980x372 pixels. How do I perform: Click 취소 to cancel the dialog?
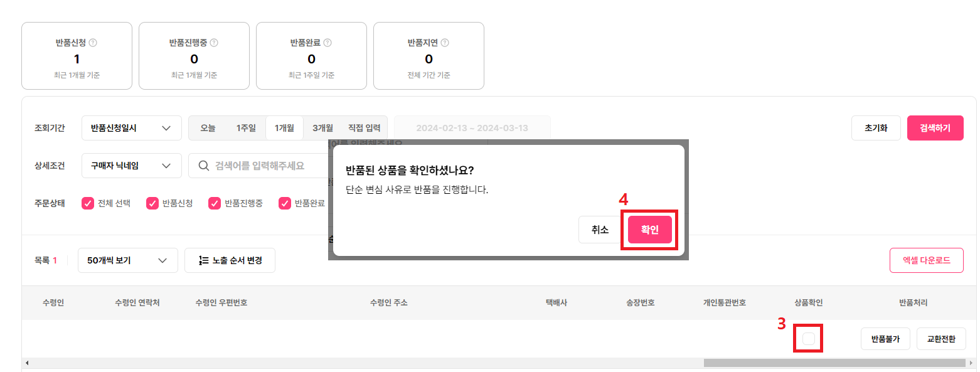600,230
